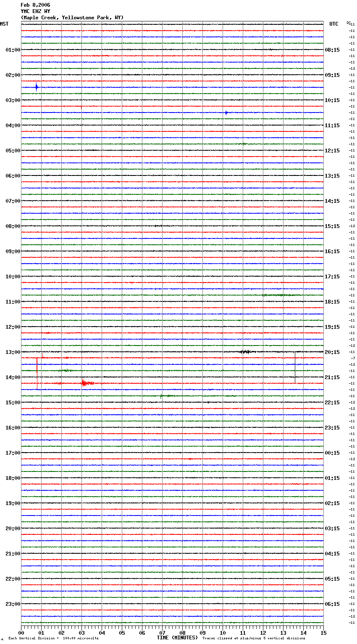Click the 07:00 MST time label
This screenshot has width=357, height=644.
coord(13,201)
